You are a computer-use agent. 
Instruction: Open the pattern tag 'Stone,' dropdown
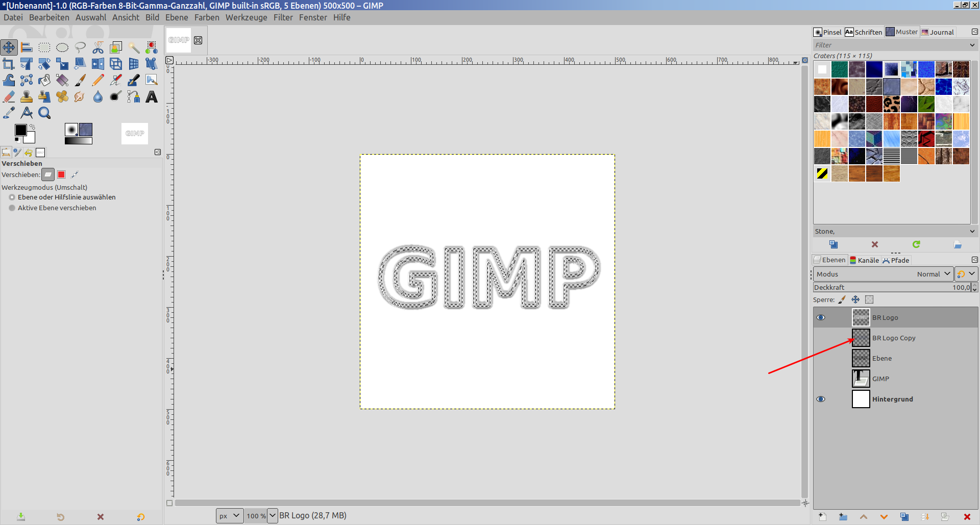895,231
